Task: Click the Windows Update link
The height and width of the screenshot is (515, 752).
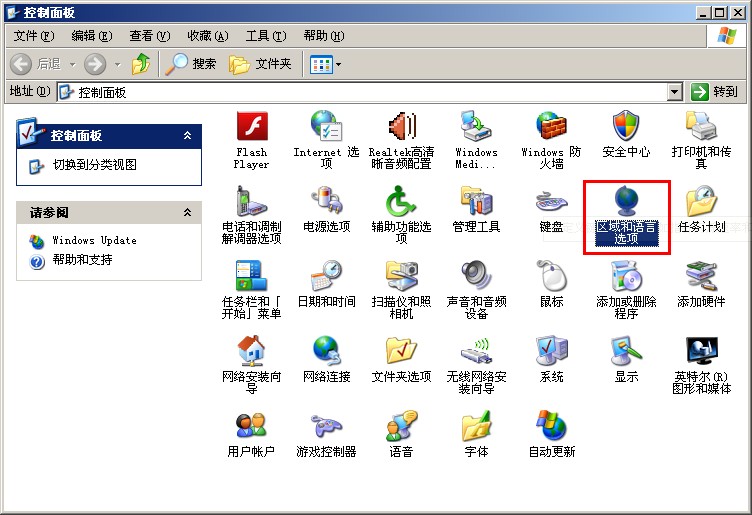Action: (94, 241)
